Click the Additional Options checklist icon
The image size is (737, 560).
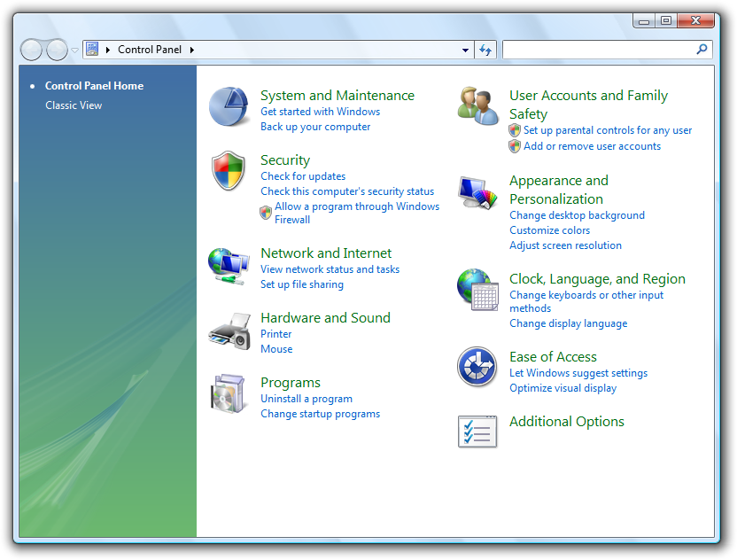pyautogui.click(x=477, y=431)
